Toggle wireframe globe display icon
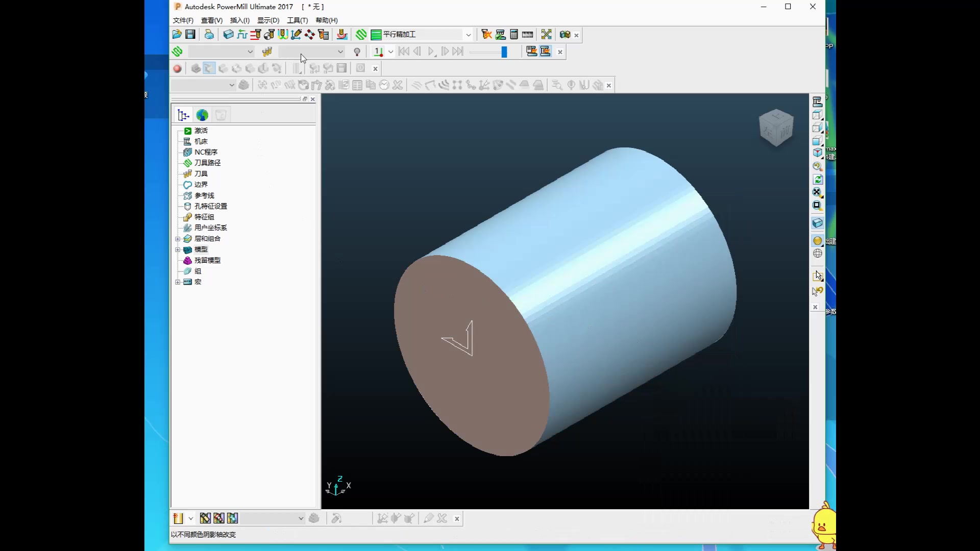 818,254
